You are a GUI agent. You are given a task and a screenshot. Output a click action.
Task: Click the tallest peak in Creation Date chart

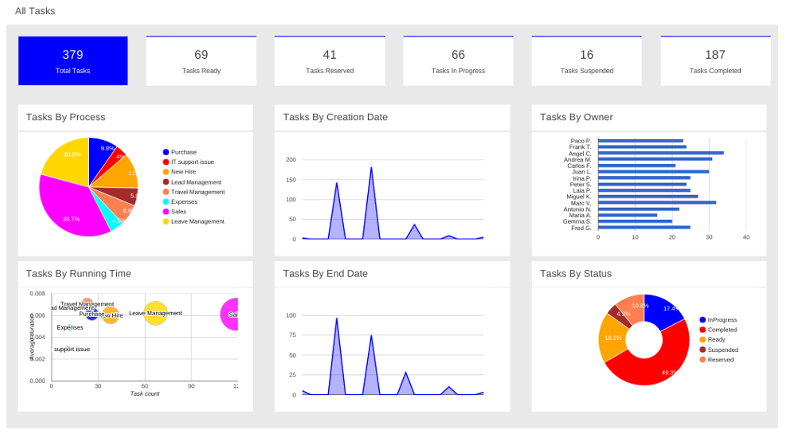tap(371, 170)
